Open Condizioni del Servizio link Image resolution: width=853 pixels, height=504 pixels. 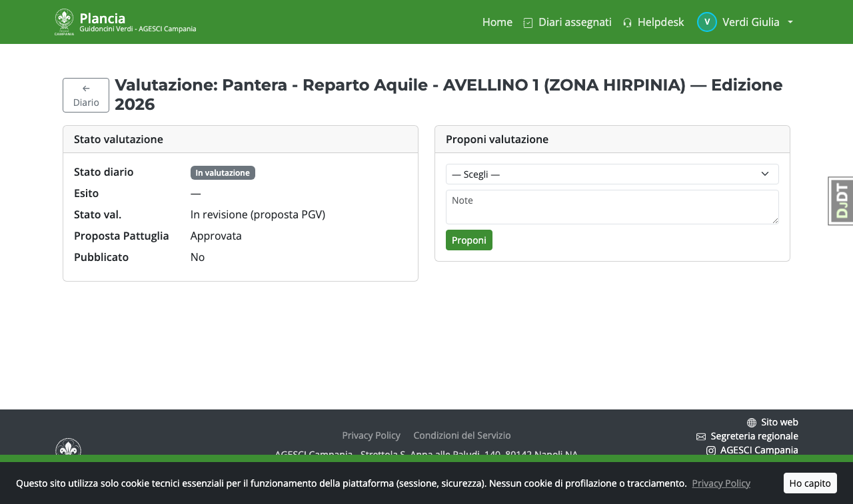coord(462,435)
